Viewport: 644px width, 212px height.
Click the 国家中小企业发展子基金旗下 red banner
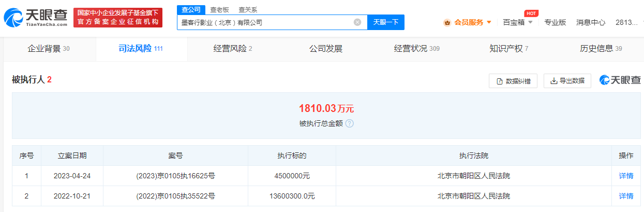point(118,18)
